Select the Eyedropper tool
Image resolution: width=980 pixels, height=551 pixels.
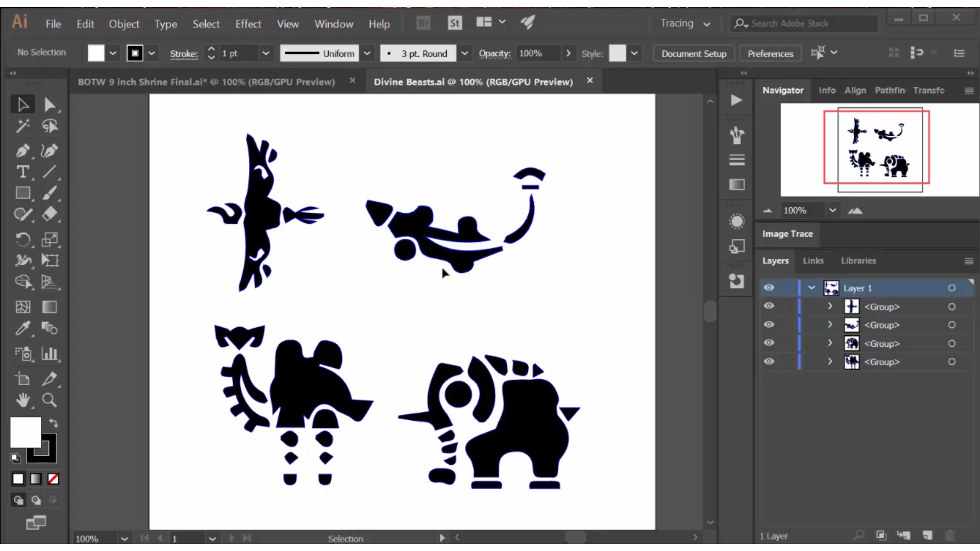tap(22, 328)
